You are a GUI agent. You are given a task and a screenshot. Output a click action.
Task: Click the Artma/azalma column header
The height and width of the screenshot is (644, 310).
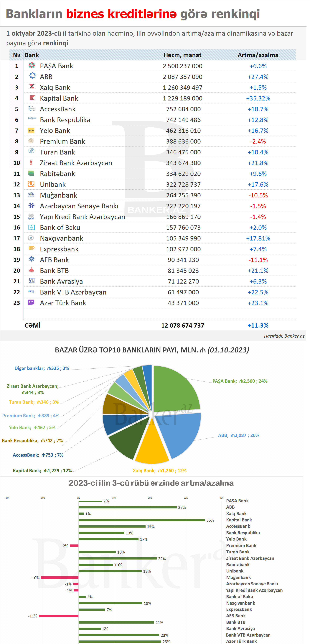tap(258, 55)
